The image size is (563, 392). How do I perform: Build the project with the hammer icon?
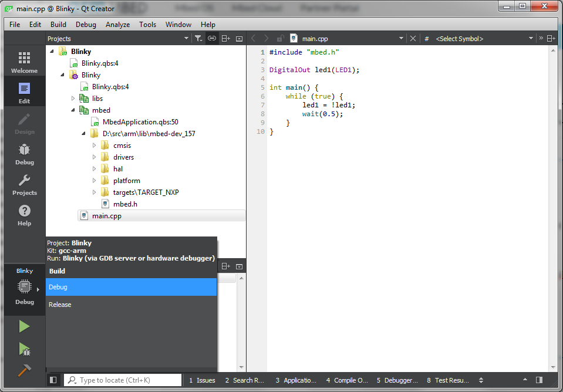pos(23,370)
